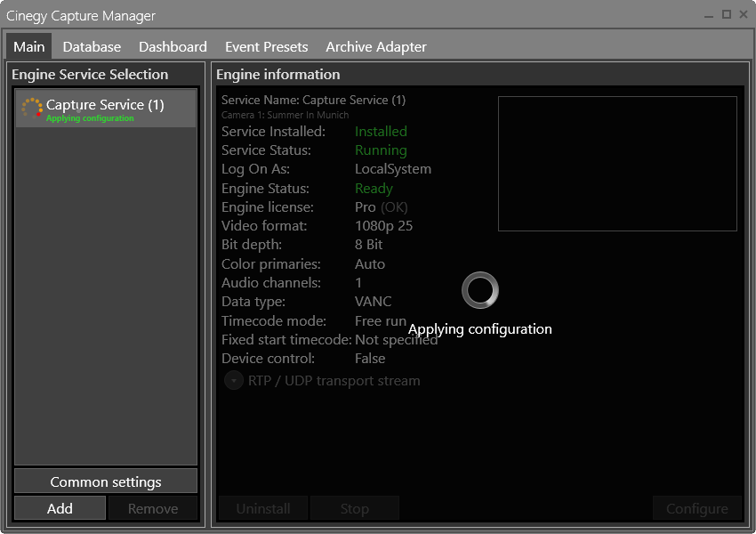Click the 'Pro (OK)' engine license value

[x=382, y=207]
